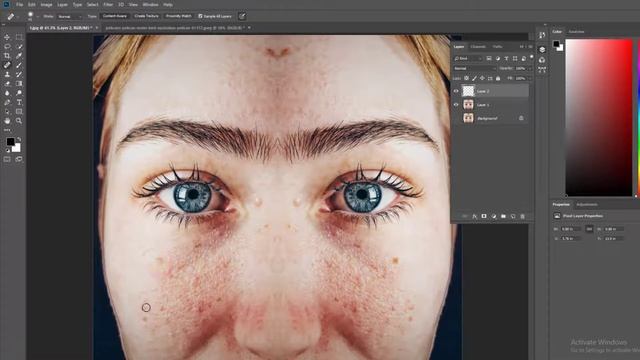
Task: Select the Rectangular Marquee tool
Action: pyautogui.click(x=19, y=37)
